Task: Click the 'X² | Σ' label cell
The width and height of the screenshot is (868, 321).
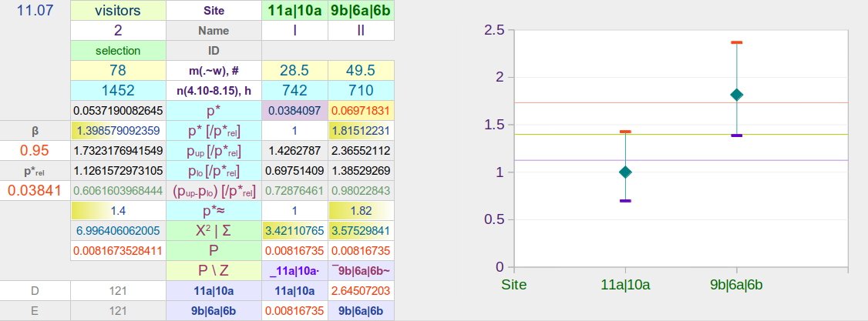Action: point(214,230)
